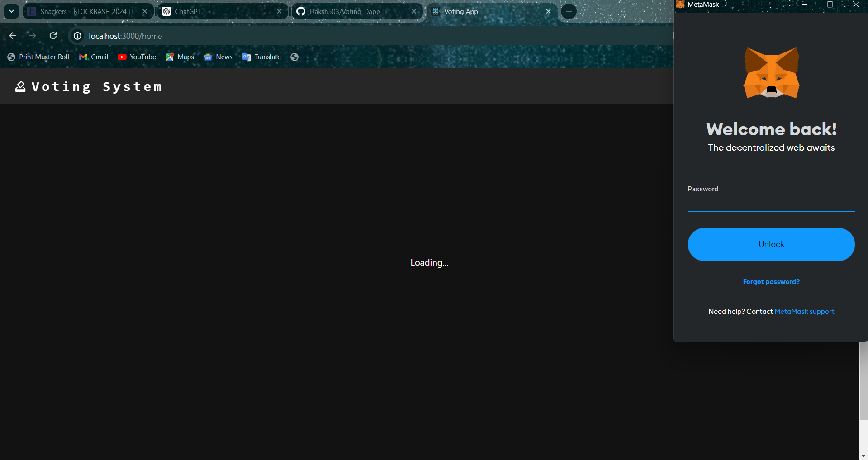Open the tab search dropdown arrow

pos(11,11)
